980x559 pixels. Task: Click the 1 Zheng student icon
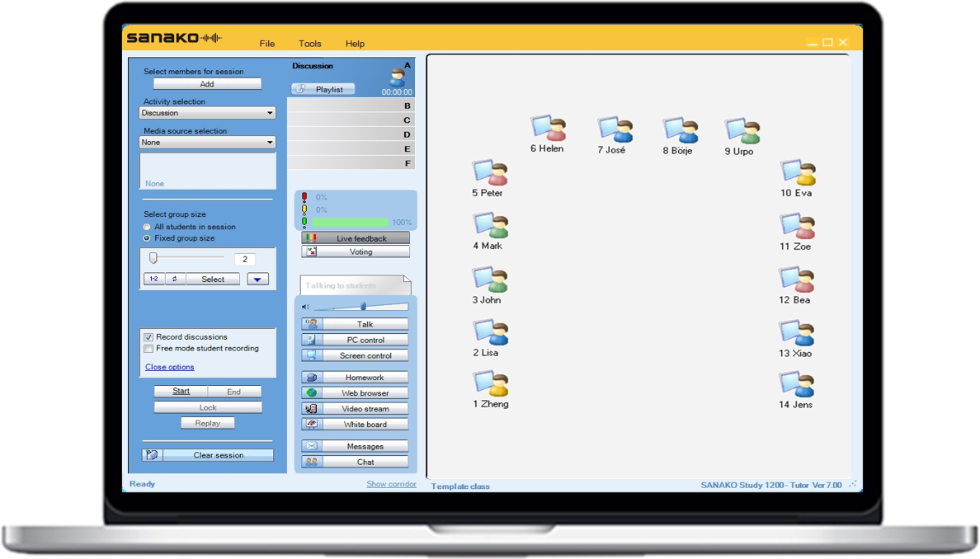point(490,383)
